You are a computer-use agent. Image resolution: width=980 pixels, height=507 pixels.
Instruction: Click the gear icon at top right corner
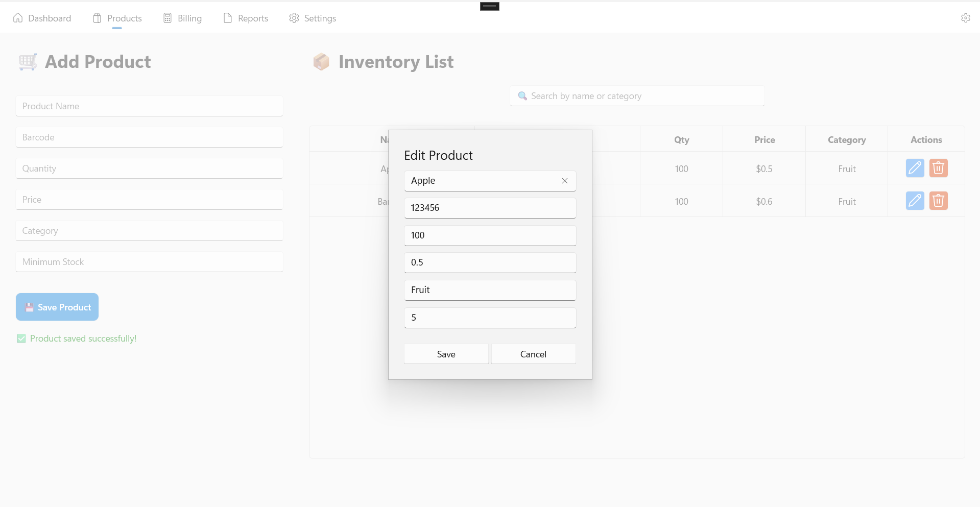(x=965, y=18)
